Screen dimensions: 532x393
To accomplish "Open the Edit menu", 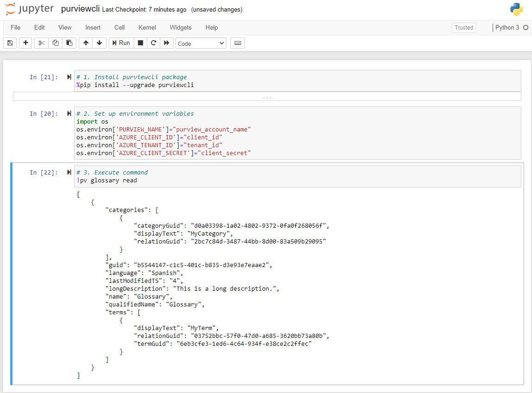I will pyautogui.click(x=39, y=27).
